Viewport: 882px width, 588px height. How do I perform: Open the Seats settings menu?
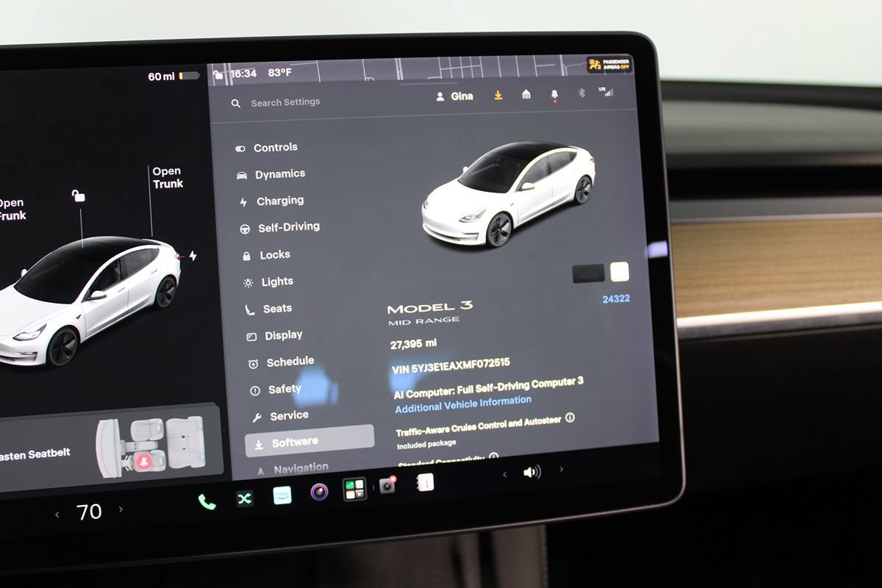(x=268, y=309)
